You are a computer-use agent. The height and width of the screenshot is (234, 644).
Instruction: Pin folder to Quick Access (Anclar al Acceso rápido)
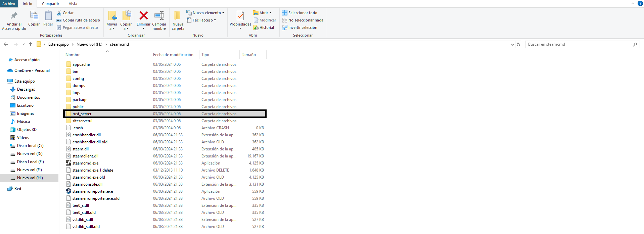coord(14,21)
